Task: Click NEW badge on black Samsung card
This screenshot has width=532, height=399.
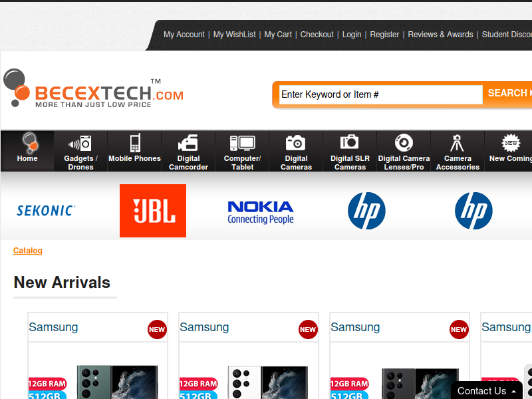Action: pos(459,329)
